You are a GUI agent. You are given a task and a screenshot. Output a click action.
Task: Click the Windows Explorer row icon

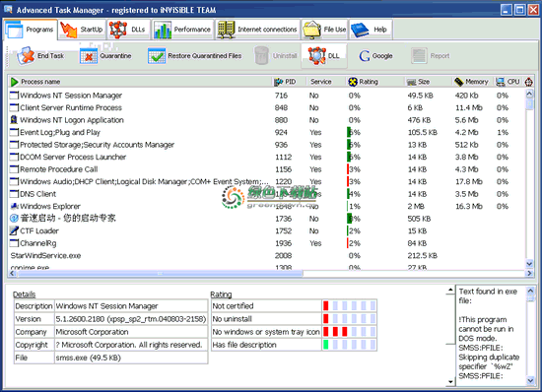pyautogui.click(x=14, y=206)
